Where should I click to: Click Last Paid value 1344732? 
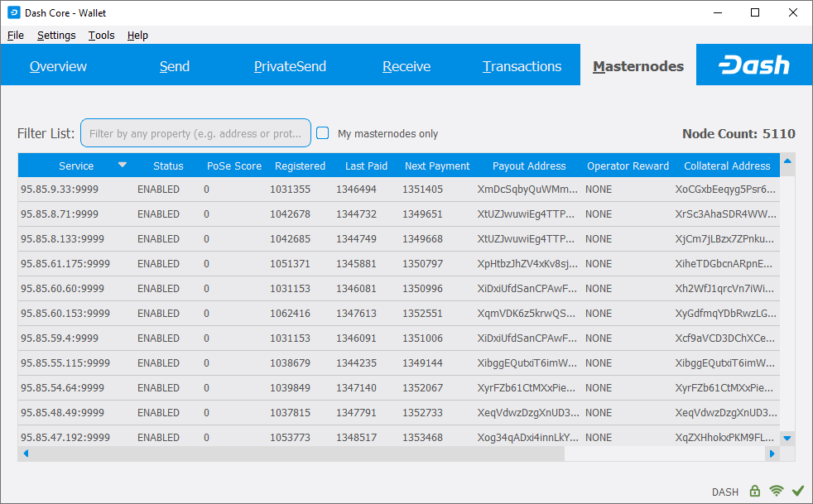point(356,214)
